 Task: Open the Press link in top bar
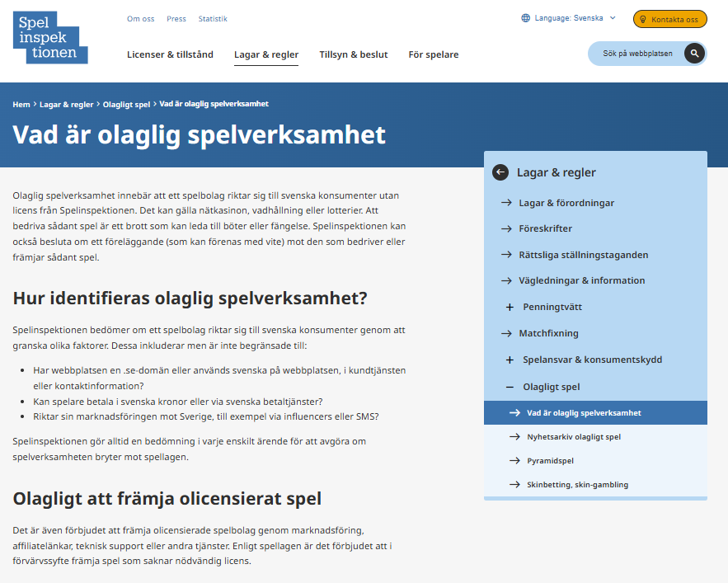coord(176,17)
